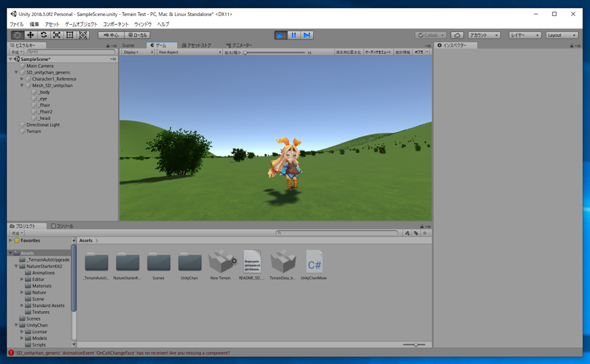Switch to the Animator tab
The width and height of the screenshot is (590, 364).
(239, 46)
